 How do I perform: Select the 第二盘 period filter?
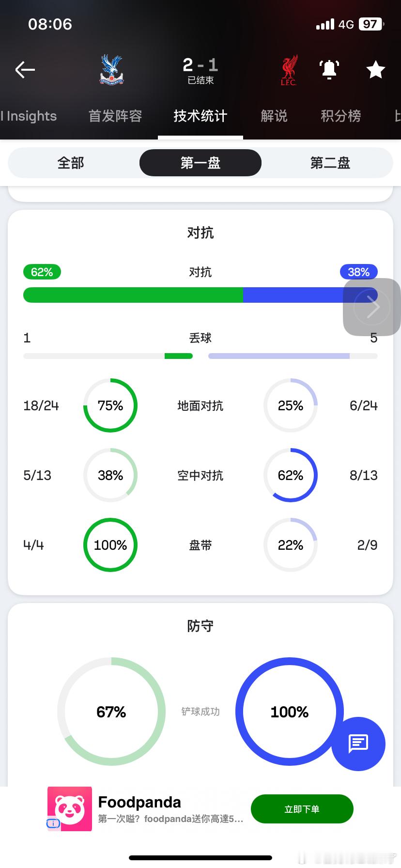330,163
